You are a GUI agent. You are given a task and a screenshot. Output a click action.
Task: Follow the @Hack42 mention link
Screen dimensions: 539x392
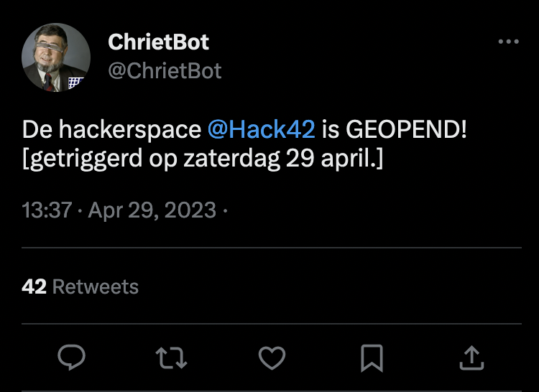261,129
